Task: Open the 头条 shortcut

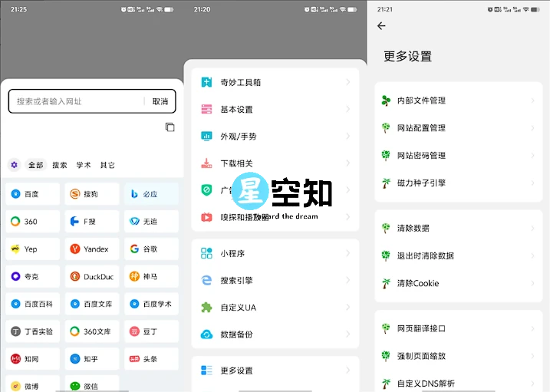Action: coord(151,359)
